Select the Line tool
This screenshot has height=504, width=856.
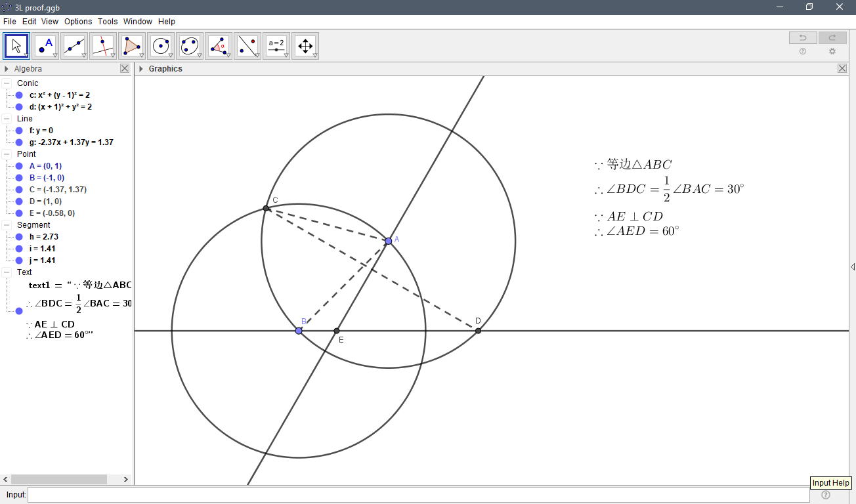point(74,45)
